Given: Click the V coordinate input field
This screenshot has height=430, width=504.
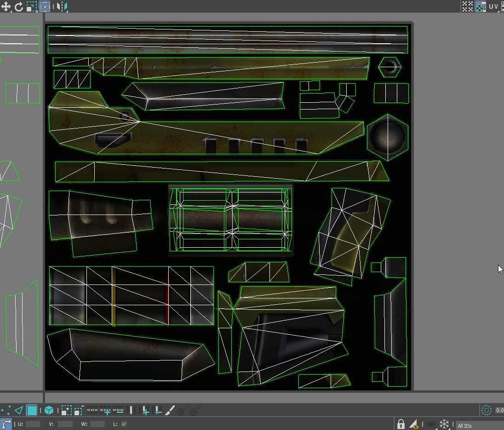Looking at the screenshot, I should [x=65, y=424].
